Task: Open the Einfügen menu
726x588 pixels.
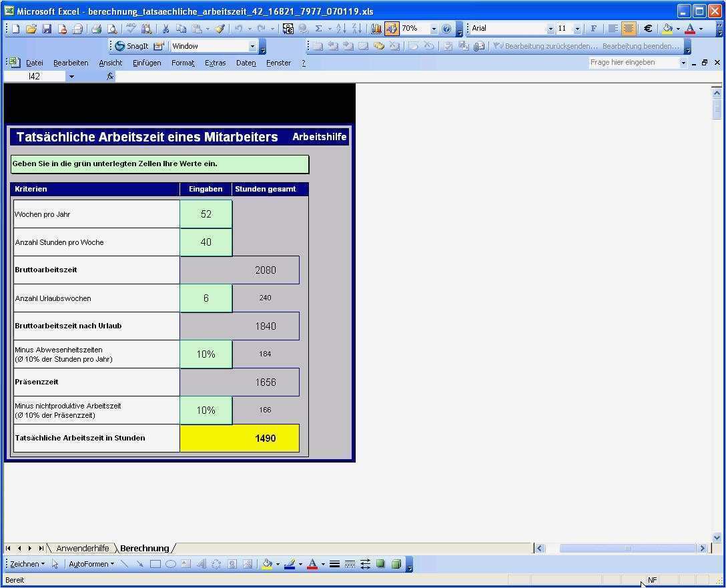Action: pyautogui.click(x=147, y=63)
